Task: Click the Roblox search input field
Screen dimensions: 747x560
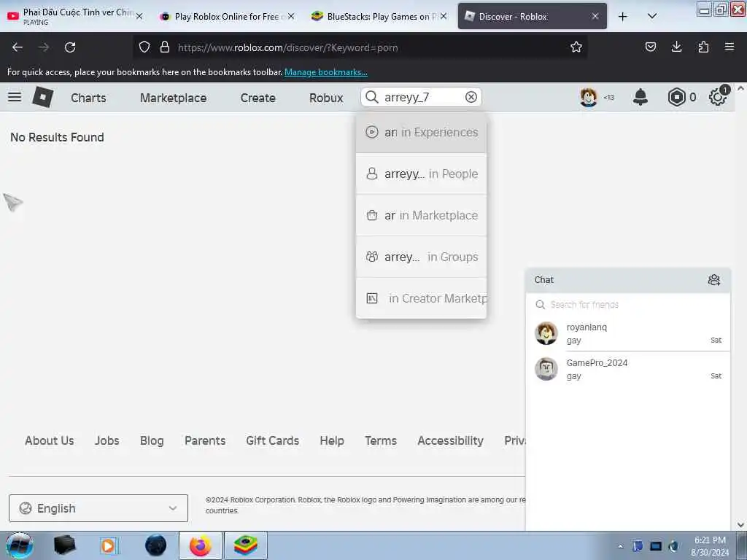Action: pos(421,97)
